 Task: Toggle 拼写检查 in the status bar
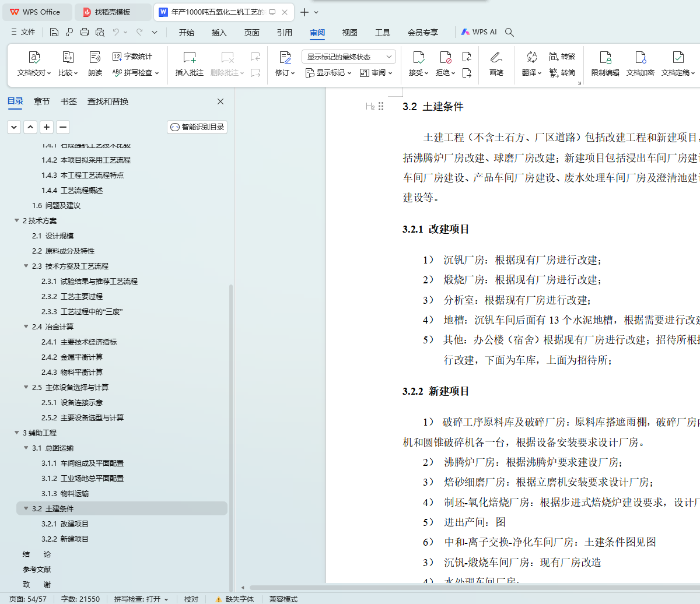[141, 599]
